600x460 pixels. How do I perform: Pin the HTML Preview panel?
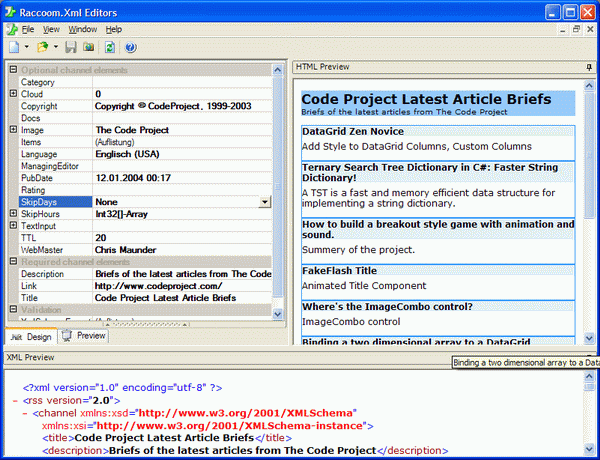tap(589, 67)
